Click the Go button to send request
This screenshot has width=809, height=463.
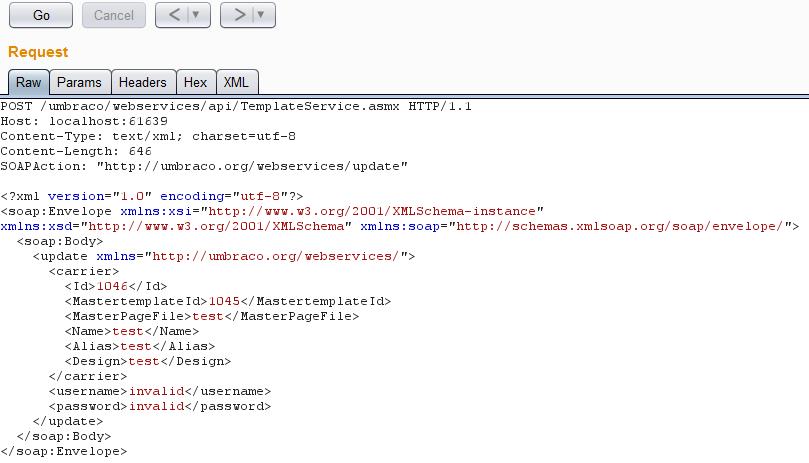click(x=41, y=15)
